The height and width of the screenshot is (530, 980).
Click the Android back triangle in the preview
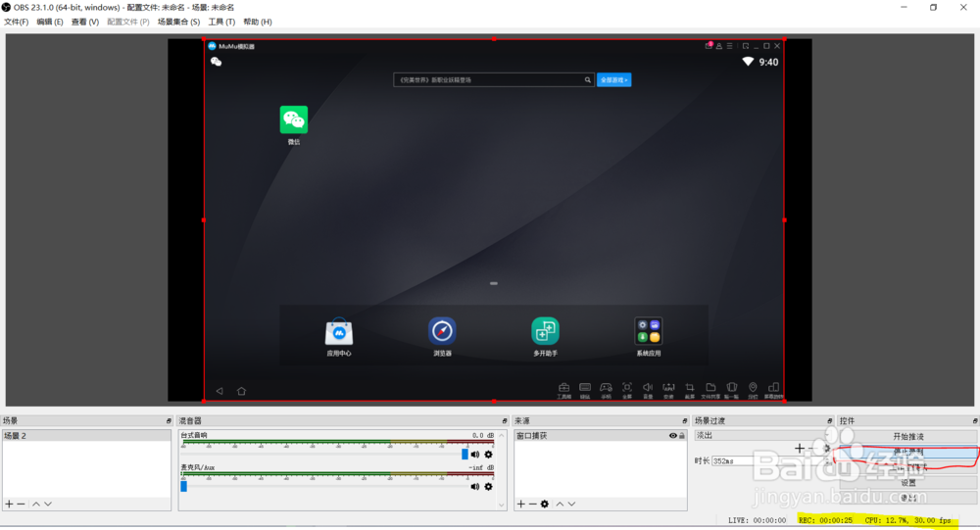click(x=220, y=391)
